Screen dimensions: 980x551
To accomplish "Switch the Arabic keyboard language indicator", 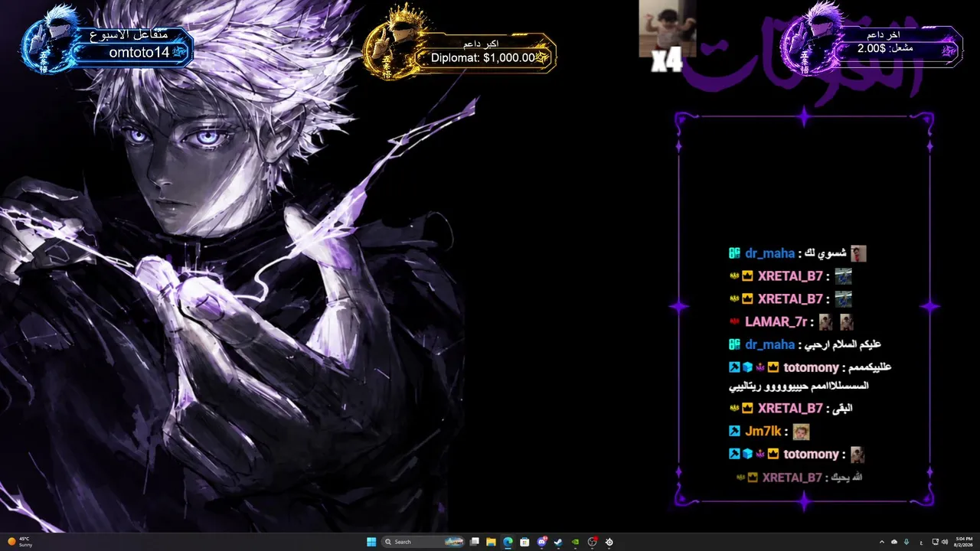I will tap(920, 542).
